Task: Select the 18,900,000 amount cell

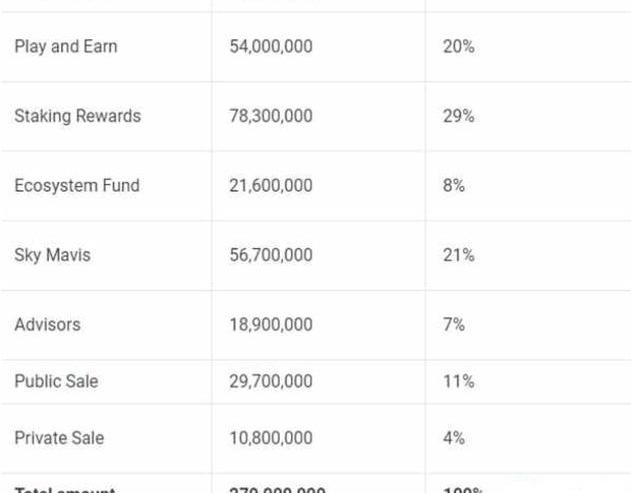Action: [x=271, y=324]
